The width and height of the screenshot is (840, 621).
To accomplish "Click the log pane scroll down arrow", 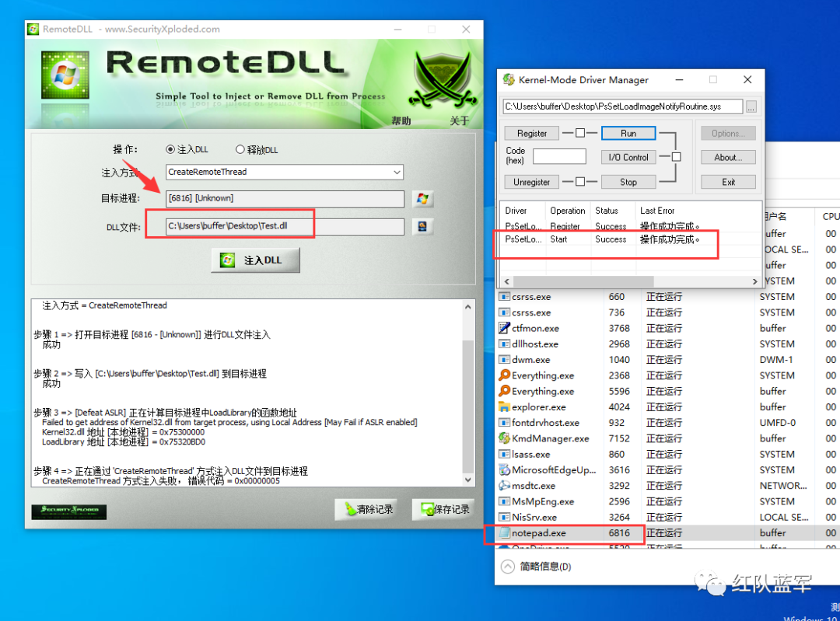I will click(x=467, y=480).
